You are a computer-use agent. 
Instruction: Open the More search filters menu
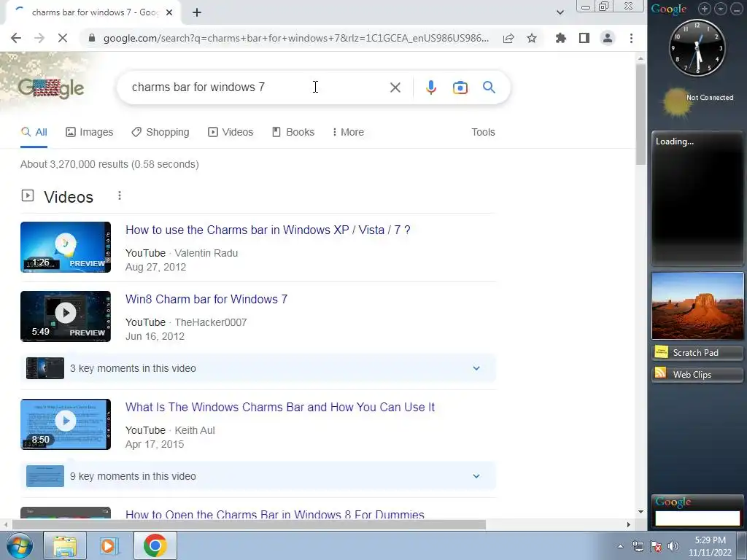coord(348,132)
